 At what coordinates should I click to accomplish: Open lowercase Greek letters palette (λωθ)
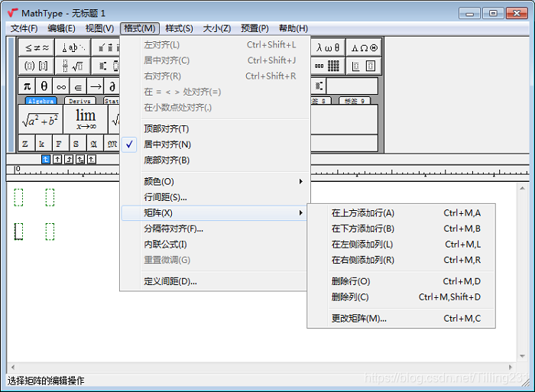tap(328, 48)
